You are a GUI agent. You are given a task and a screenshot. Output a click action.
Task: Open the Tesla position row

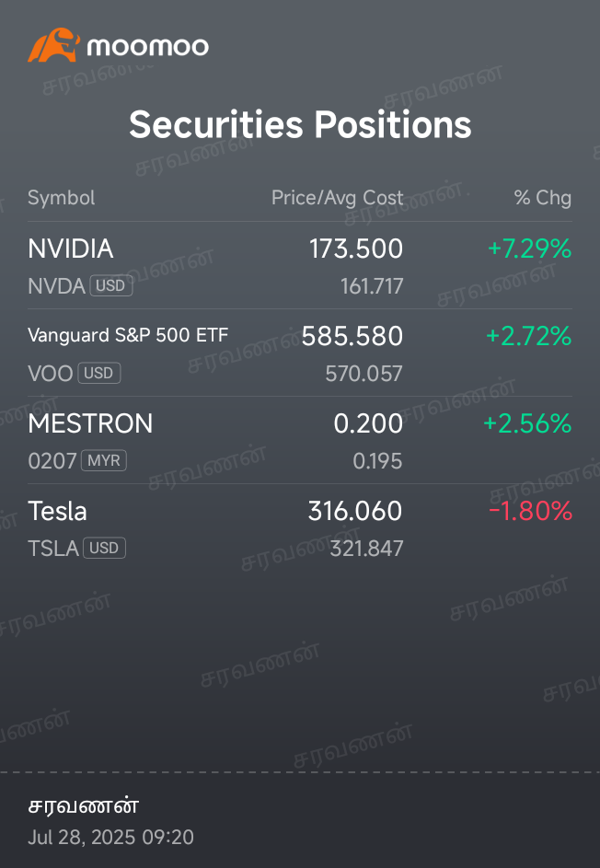point(300,527)
